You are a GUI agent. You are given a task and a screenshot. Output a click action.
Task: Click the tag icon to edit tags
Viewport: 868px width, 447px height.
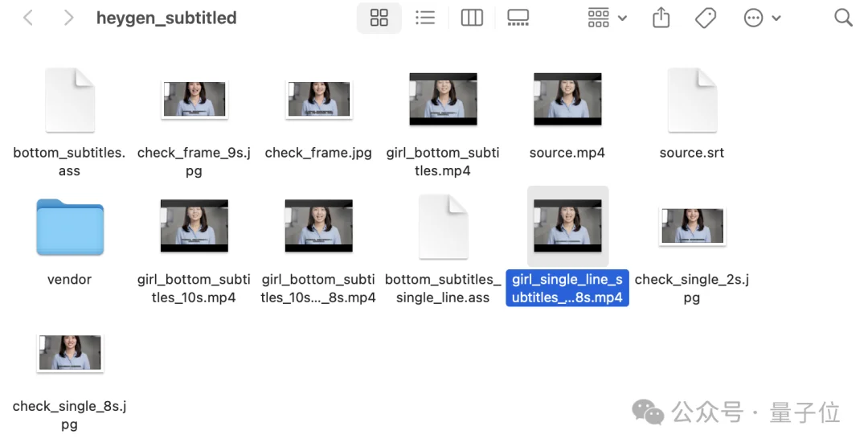pyautogui.click(x=706, y=18)
